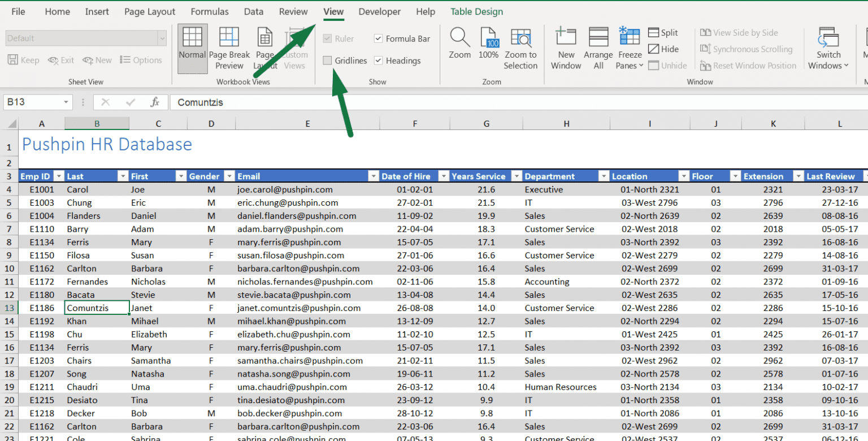868x441 pixels.
Task: Click Arrange All windows
Action: click(x=598, y=47)
